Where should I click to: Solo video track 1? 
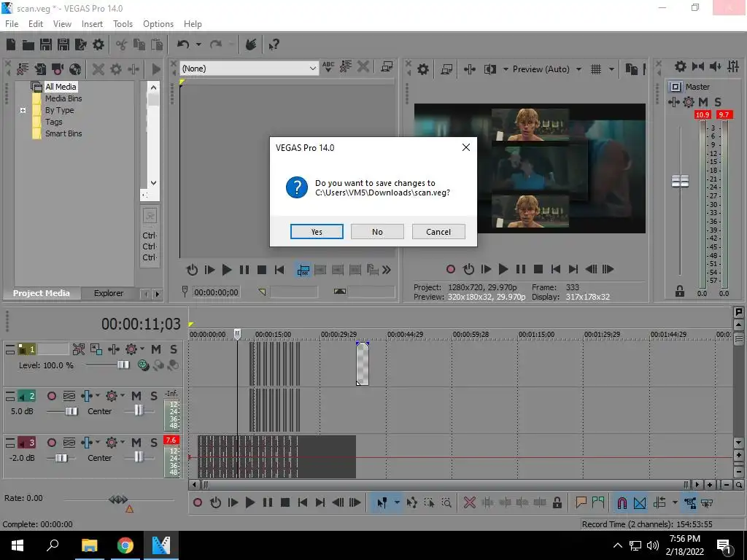[174, 349]
